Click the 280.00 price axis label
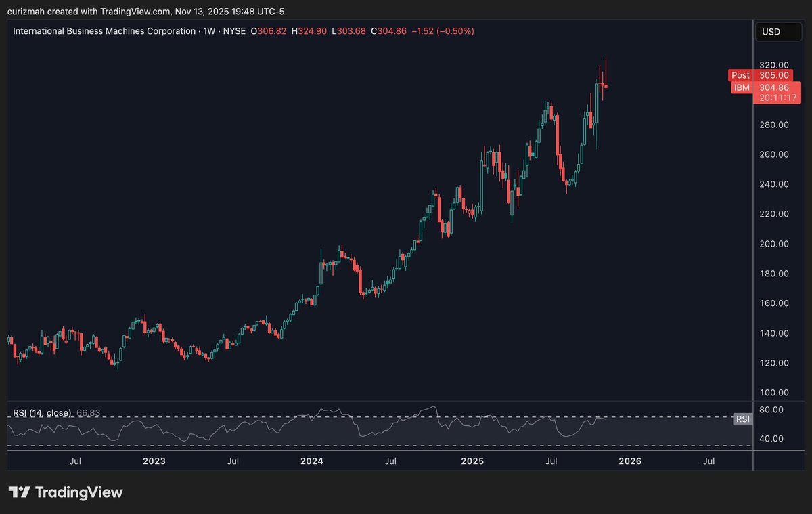 (775, 125)
